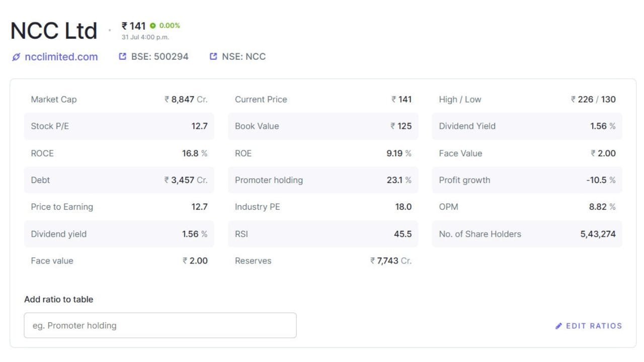Image resolution: width=644 pixels, height=362 pixels.
Task: Click the link icon beside ncclimited.com
Action: [x=16, y=57]
